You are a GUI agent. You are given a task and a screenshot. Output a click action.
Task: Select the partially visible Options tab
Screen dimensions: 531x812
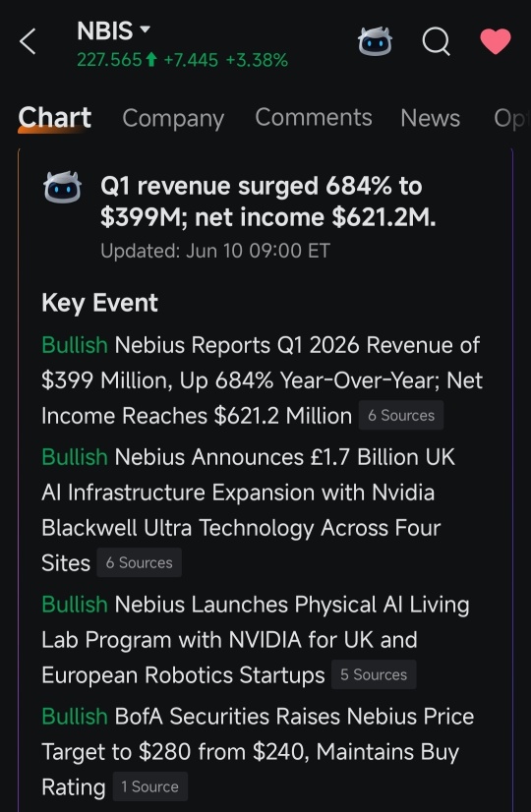(x=510, y=119)
